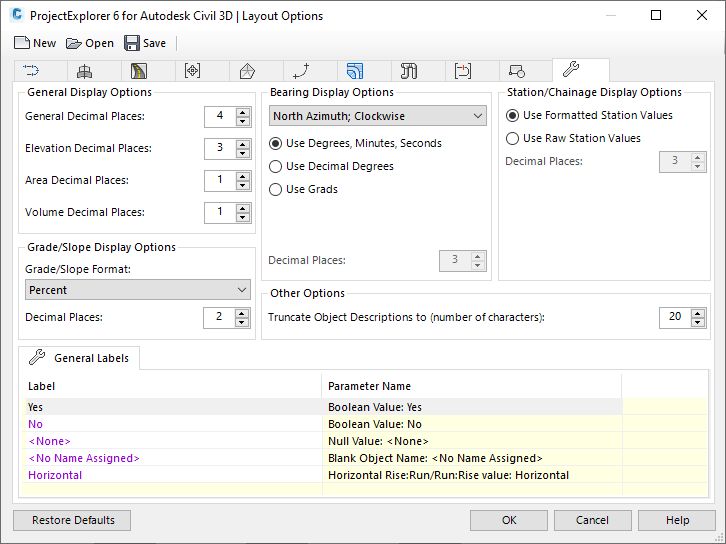Click the Elevation Decimal Places field
Image resolution: width=726 pixels, height=544 pixels.
(x=220, y=148)
